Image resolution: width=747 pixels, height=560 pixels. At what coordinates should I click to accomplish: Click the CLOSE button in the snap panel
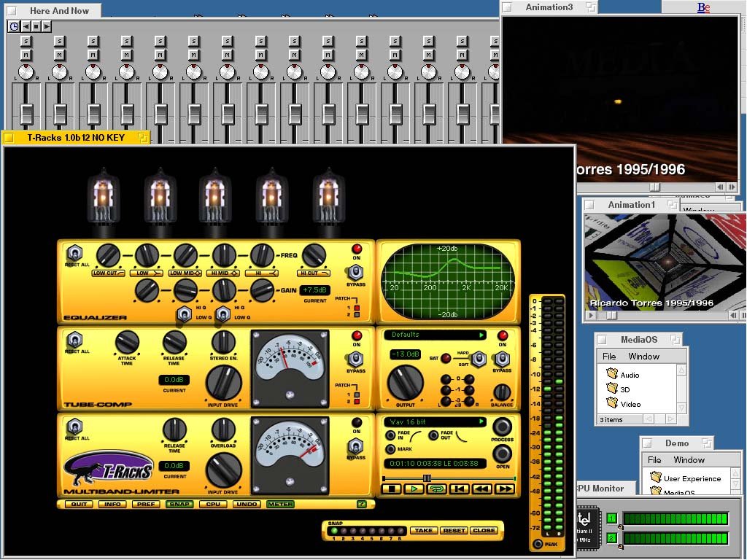pos(484,530)
